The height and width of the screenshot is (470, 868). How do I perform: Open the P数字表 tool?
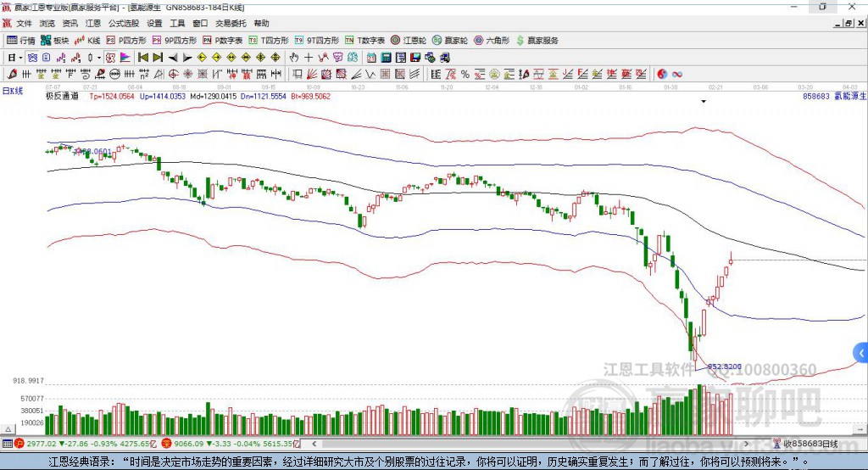click(222, 41)
